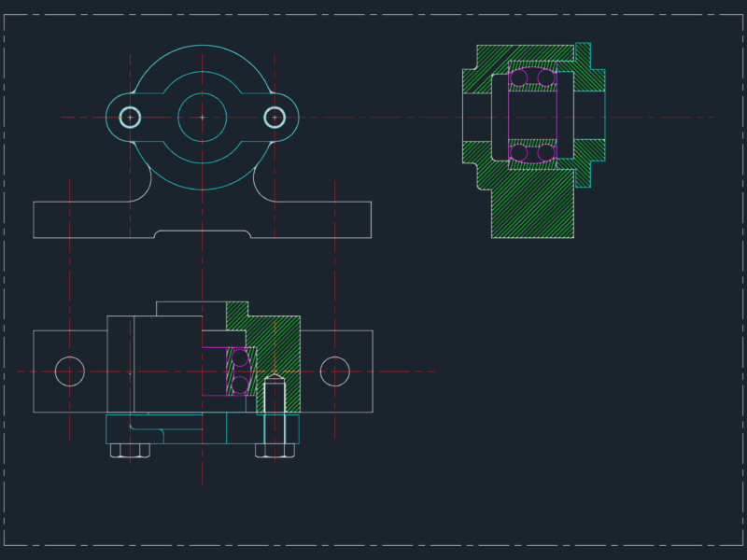Select the left hex bolt head below top view
The image size is (747, 560).
(x=130, y=451)
